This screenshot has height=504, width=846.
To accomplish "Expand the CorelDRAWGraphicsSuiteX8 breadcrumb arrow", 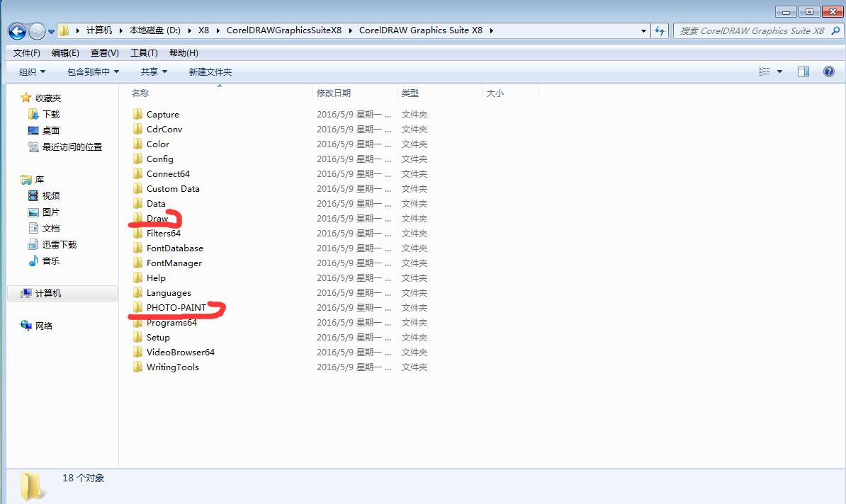I will click(352, 31).
